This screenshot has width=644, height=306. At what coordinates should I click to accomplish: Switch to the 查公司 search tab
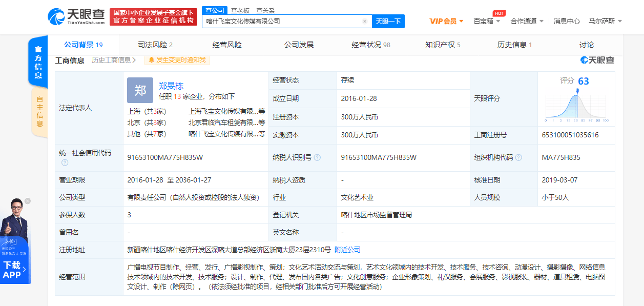(x=215, y=10)
